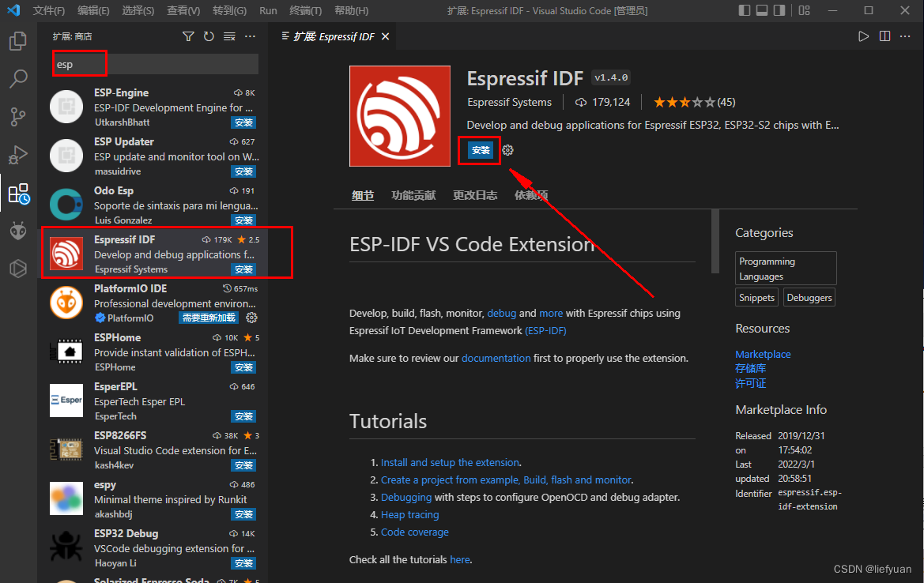Open the 帮助(H) menu
The image size is (924, 583).
pyautogui.click(x=351, y=10)
